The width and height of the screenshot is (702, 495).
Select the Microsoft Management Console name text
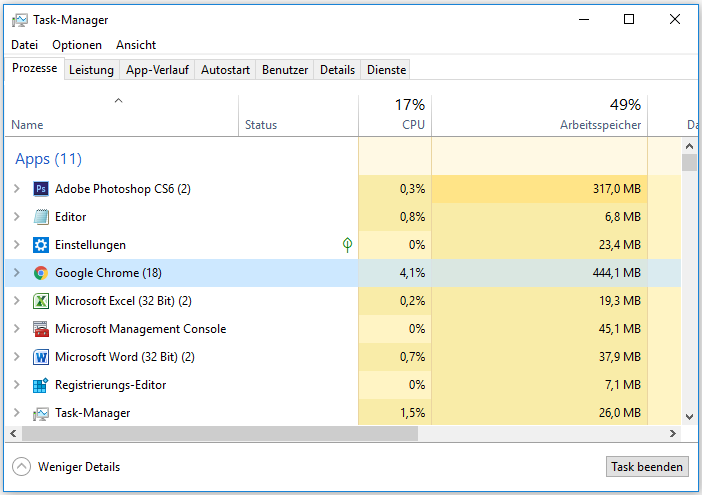tap(141, 329)
